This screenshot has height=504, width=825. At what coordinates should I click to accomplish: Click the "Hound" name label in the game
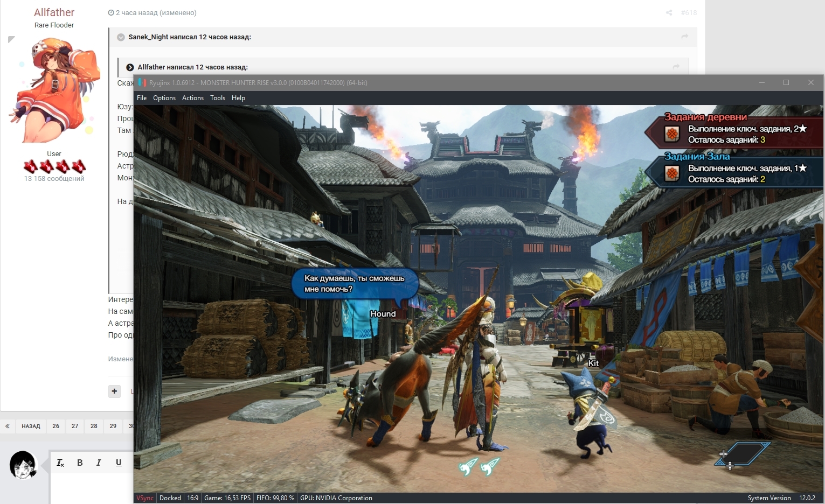pos(383,314)
